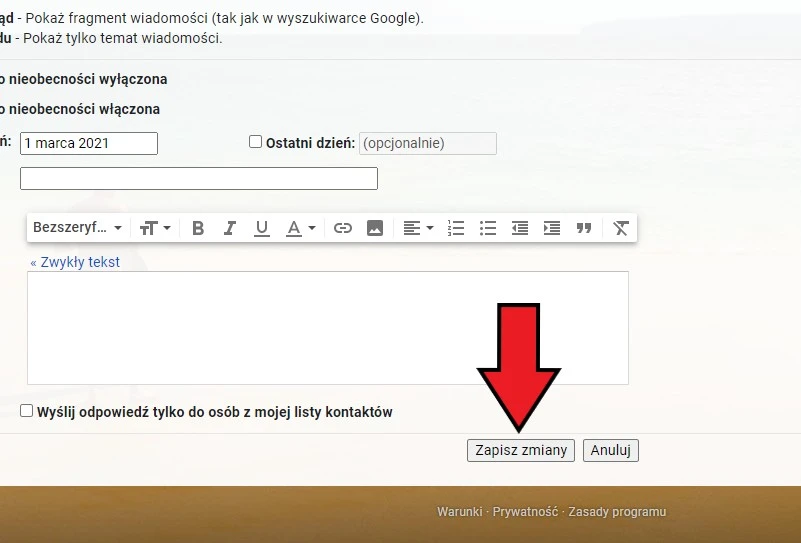Insert an image using the picture icon

pos(375,228)
